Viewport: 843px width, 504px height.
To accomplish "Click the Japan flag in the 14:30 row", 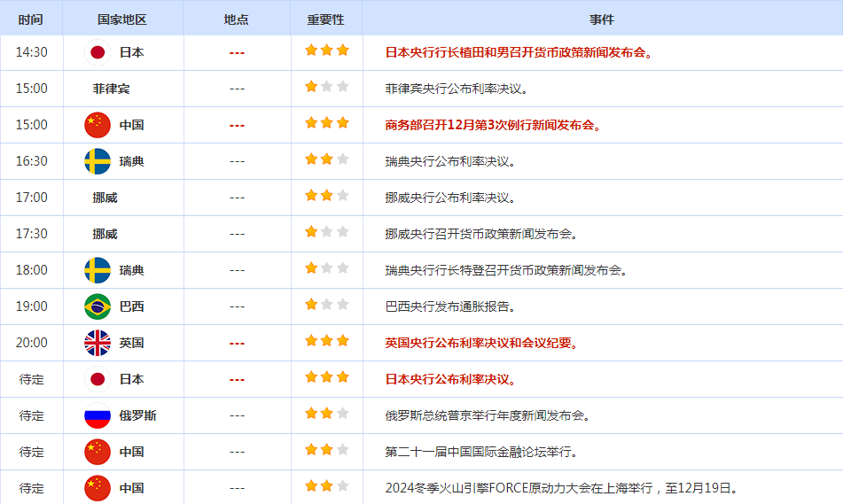I will [98, 52].
